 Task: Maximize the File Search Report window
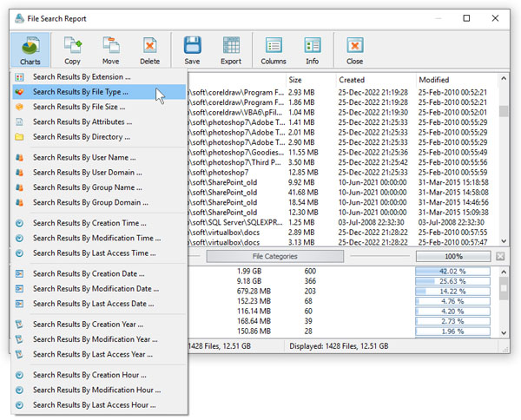[x=466, y=18]
